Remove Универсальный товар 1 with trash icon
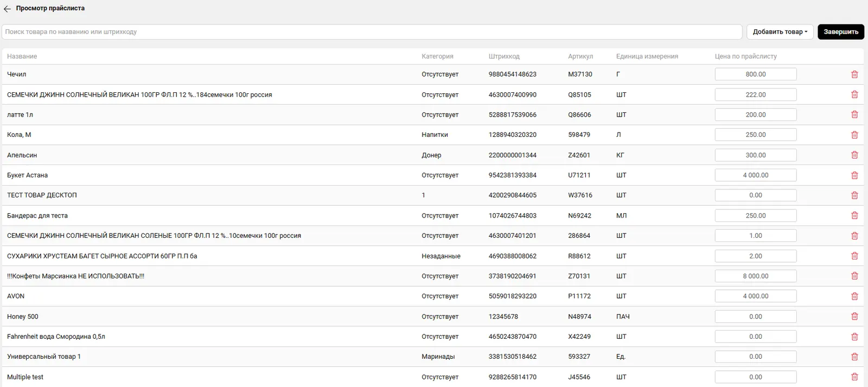 (854, 357)
